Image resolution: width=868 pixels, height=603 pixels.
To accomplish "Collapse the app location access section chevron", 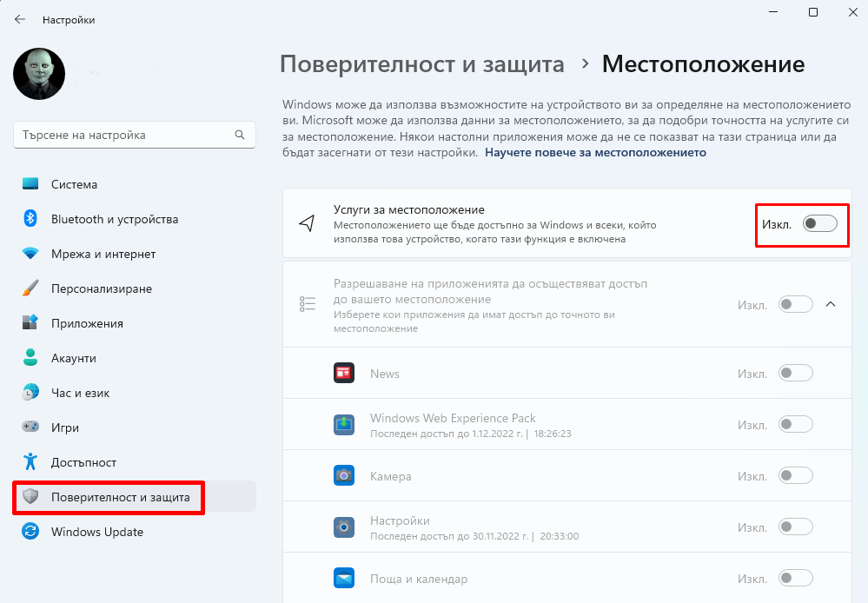I will 831,305.
